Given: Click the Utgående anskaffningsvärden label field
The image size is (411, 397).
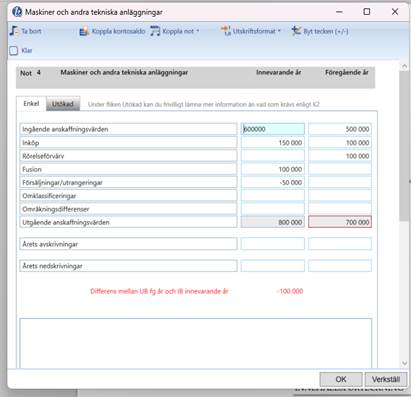Looking at the screenshot, I should (x=128, y=222).
